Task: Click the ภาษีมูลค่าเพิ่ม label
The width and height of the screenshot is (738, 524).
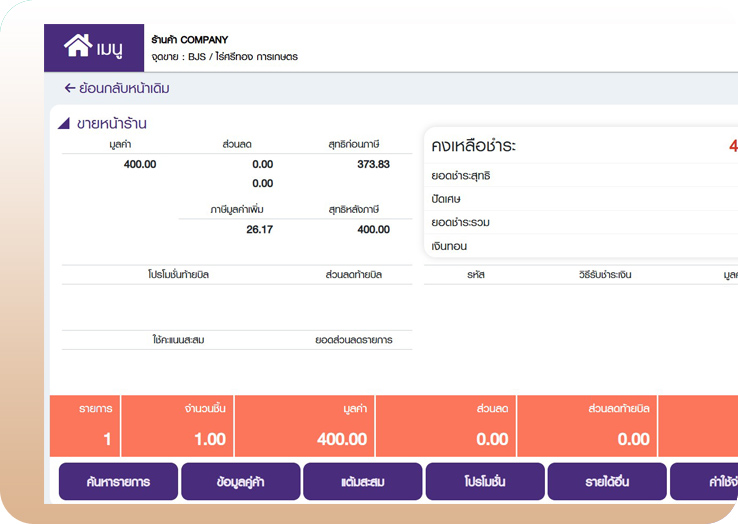Action: [237, 210]
